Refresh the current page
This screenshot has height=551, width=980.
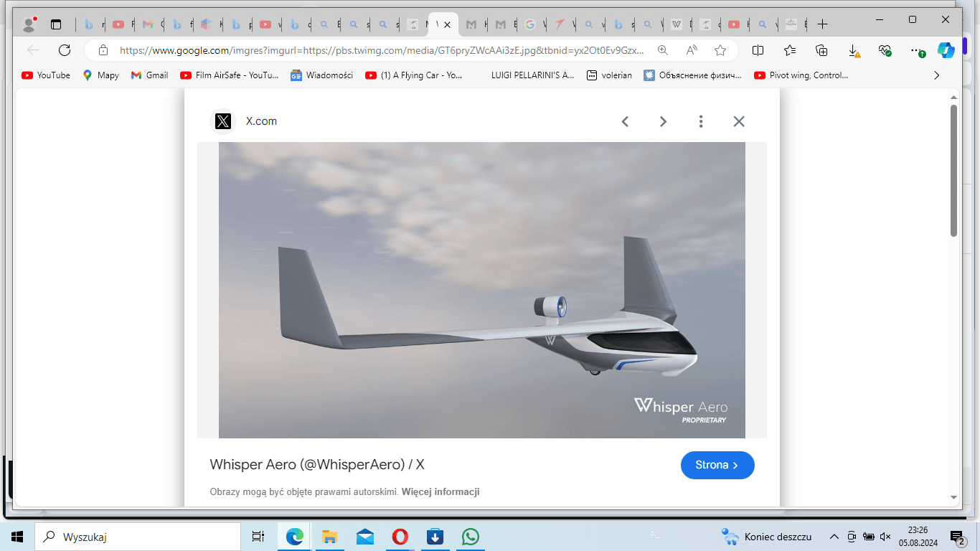point(65,50)
